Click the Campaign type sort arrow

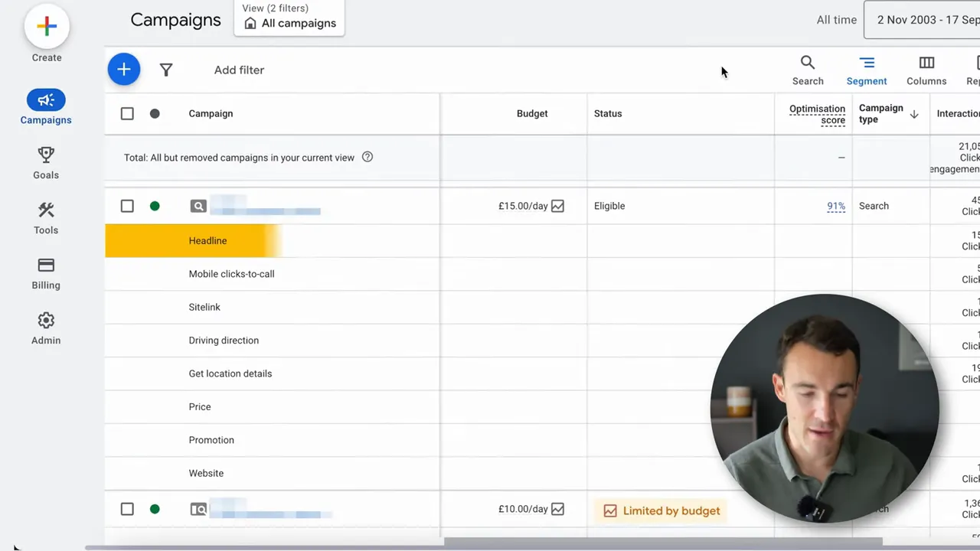pyautogui.click(x=914, y=113)
